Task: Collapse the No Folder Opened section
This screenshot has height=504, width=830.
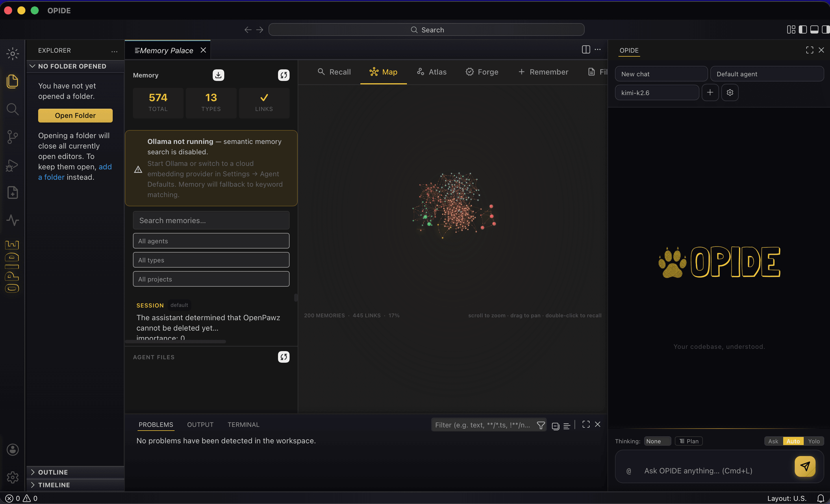Action: [75, 66]
